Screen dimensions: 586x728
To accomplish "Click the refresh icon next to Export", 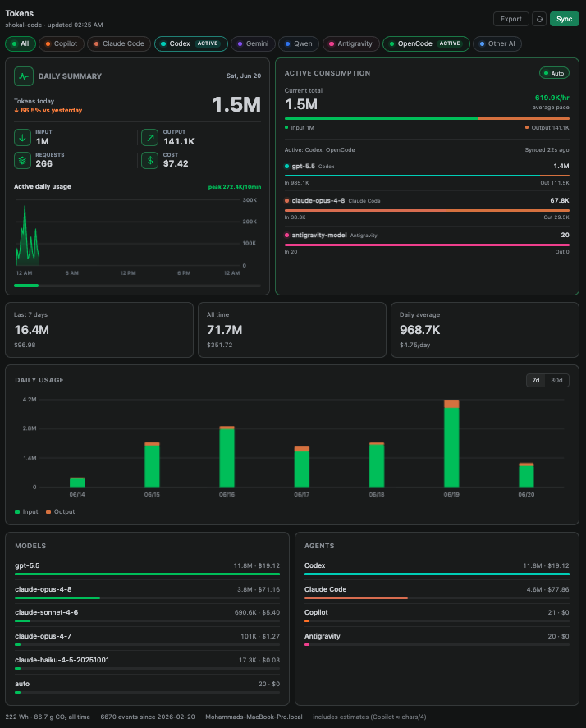I will (x=539, y=19).
